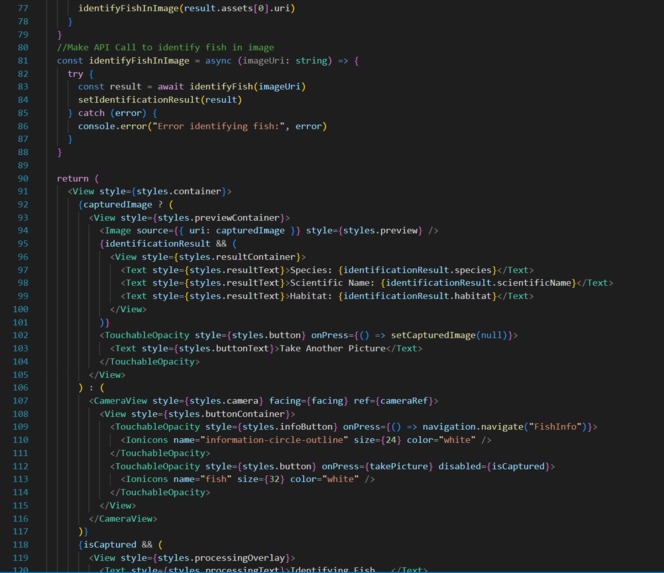Click the 'information-circle-outline' string
The height and width of the screenshot is (573, 664).
coord(274,440)
